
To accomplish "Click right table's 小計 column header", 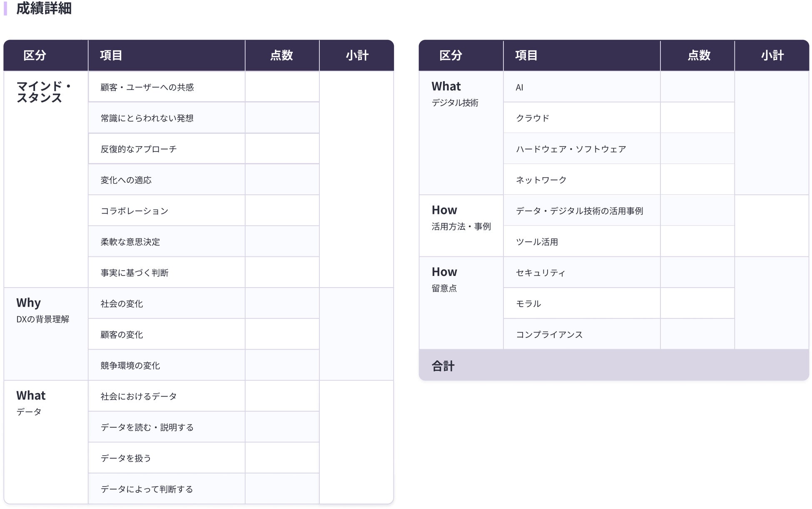I will tap(772, 55).
